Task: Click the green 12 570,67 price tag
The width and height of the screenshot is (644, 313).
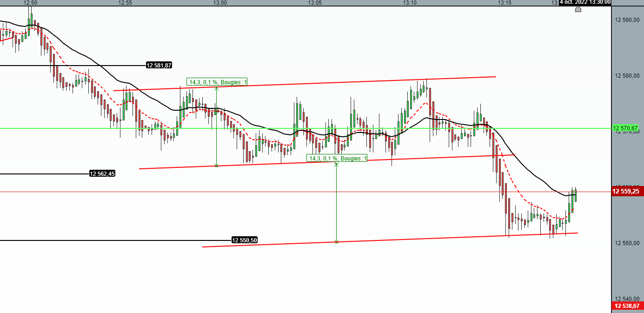Action: (625, 128)
